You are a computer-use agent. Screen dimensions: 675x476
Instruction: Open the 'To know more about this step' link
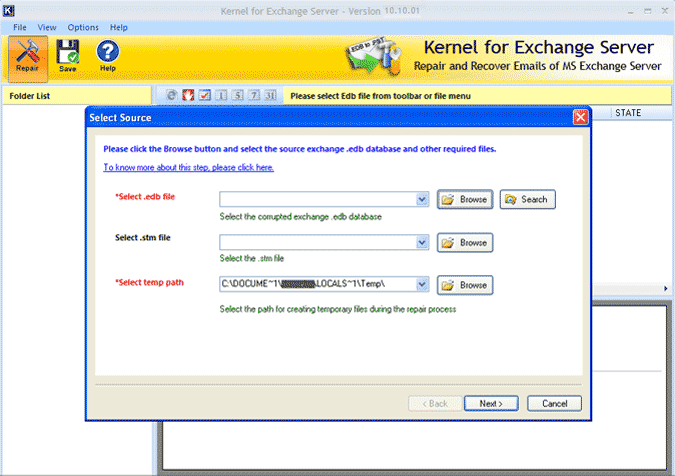tap(189, 167)
